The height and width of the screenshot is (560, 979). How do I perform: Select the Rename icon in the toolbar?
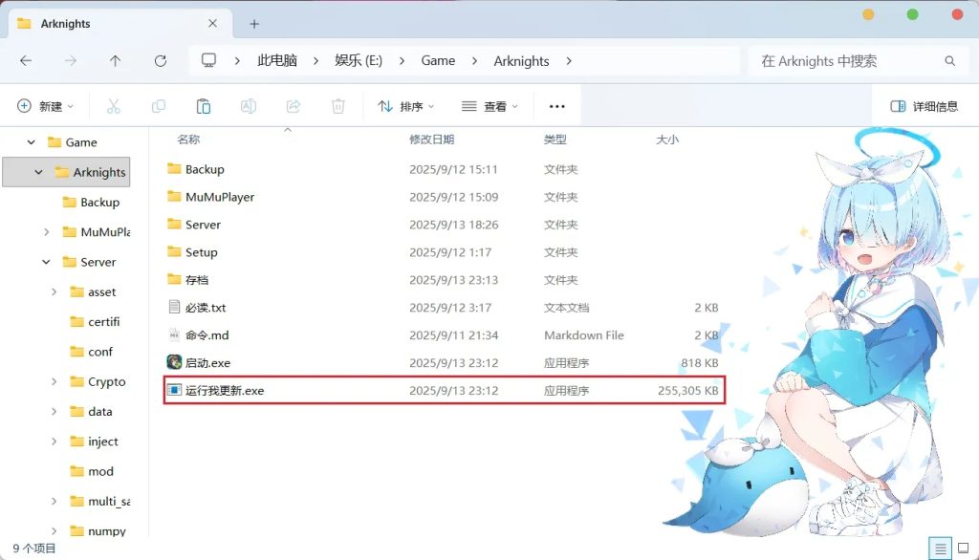coord(248,106)
